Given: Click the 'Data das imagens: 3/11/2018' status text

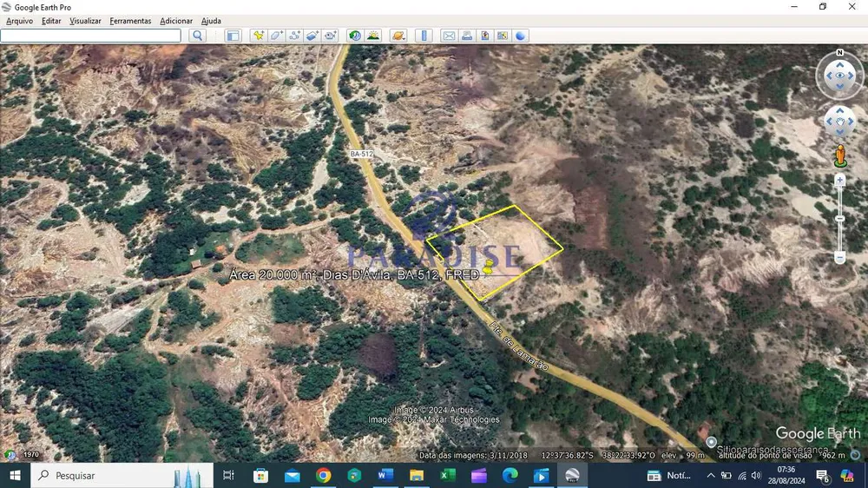Looking at the screenshot, I should pos(473,455).
